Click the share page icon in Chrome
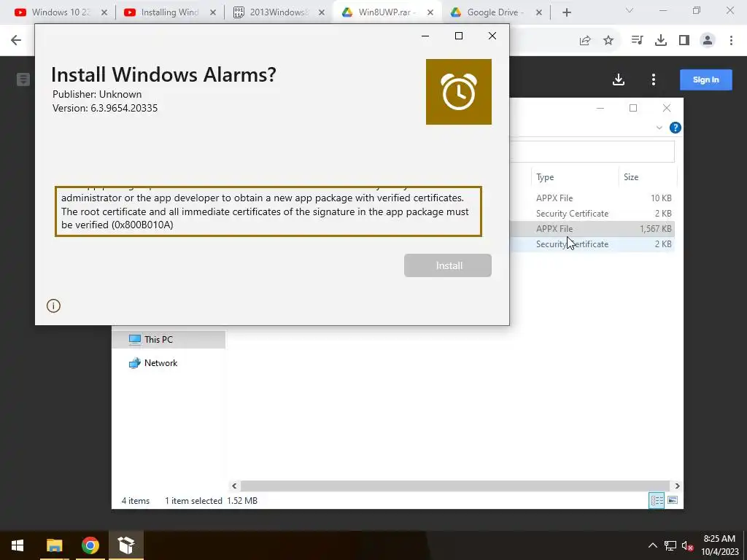This screenshot has width=747, height=560. pyautogui.click(x=585, y=41)
